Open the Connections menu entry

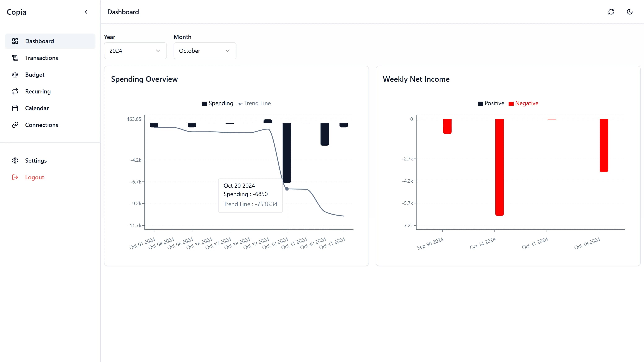coord(42,125)
